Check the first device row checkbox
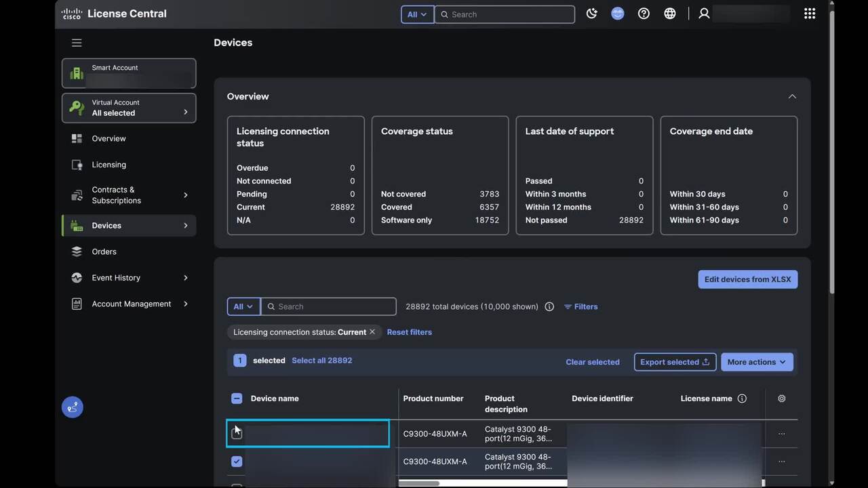Viewport: 868px width, 488px height. tap(237, 433)
